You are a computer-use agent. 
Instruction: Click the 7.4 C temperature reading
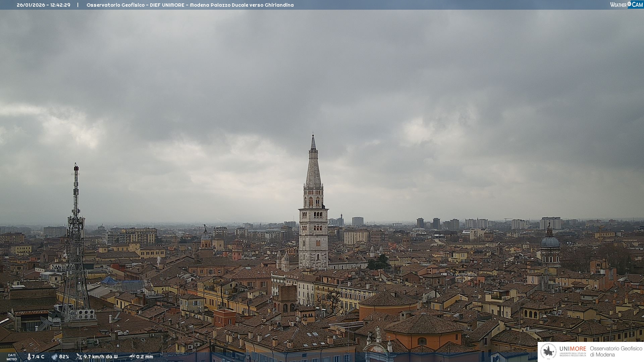click(x=38, y=357)
